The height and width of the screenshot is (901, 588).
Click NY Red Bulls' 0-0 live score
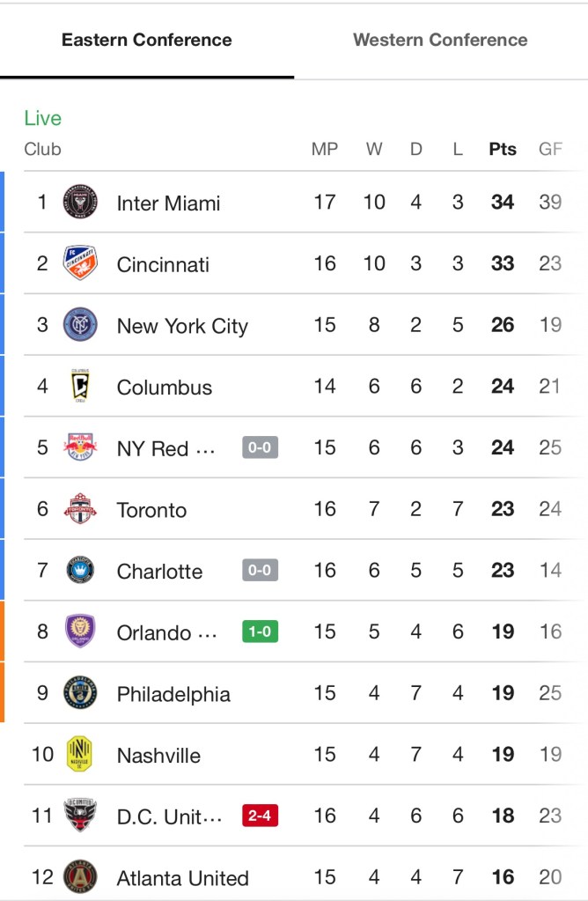[x=260, y=447]
